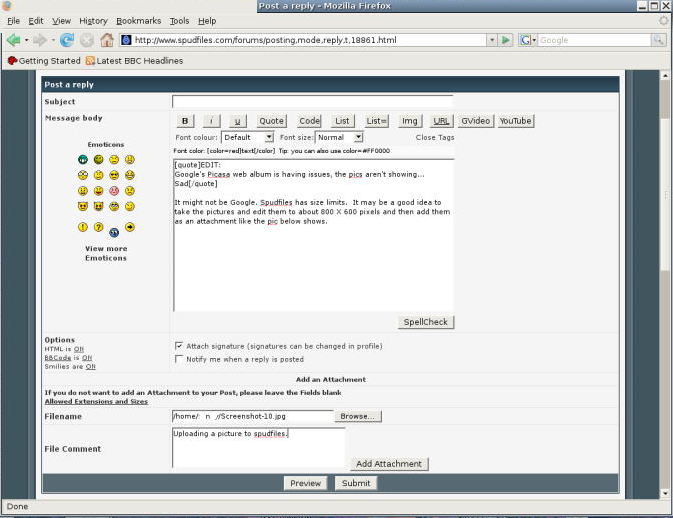The height and width of the screenshot is (518, 673).
Task: Insert the exclamation mark emoticon
Action: 83,227
